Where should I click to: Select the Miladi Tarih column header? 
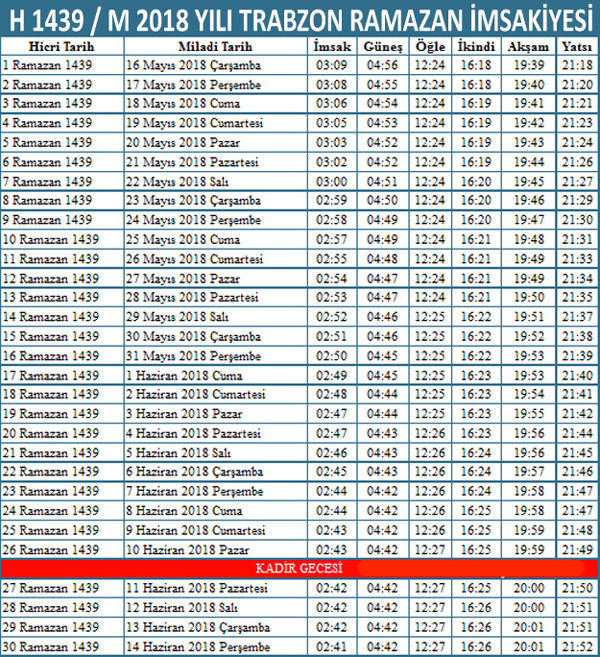[x=214, y=47]
